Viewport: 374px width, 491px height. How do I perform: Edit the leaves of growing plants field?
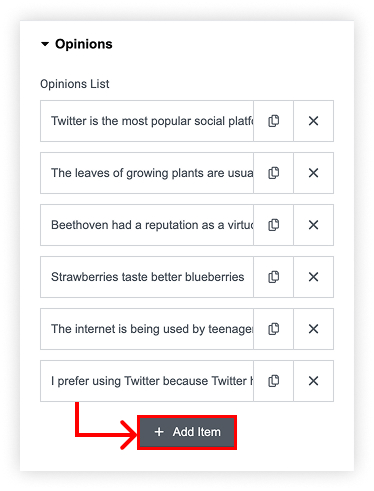click(x=147, y=173)
